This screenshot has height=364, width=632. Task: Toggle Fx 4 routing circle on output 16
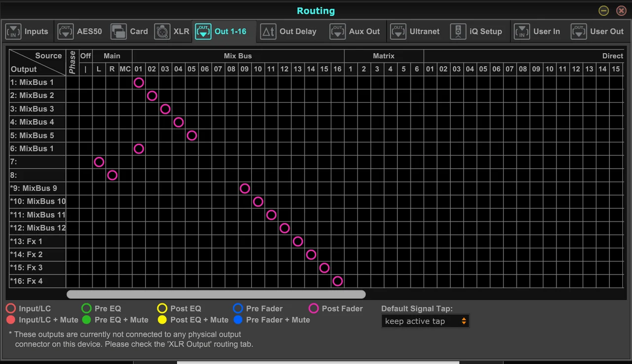click(x=338, y=281)
